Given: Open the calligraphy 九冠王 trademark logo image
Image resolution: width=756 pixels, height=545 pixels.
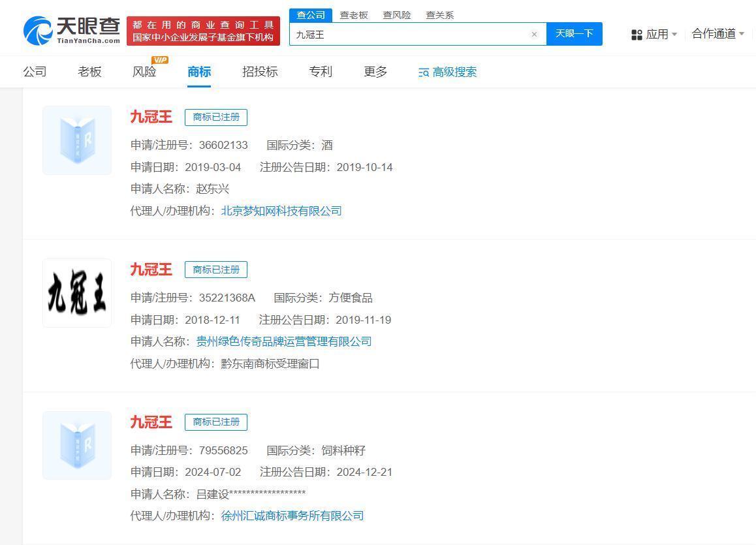Looking at the screenshot, I should tap(77, 293).
